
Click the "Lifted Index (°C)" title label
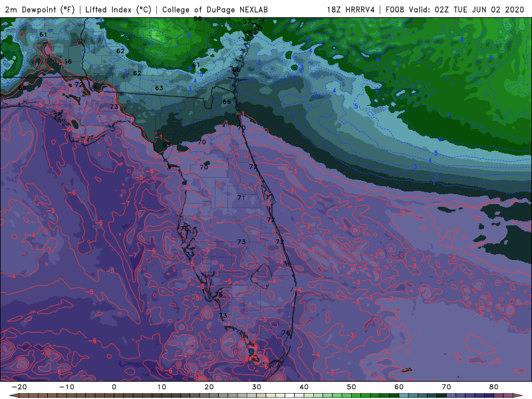click(118, 9)
